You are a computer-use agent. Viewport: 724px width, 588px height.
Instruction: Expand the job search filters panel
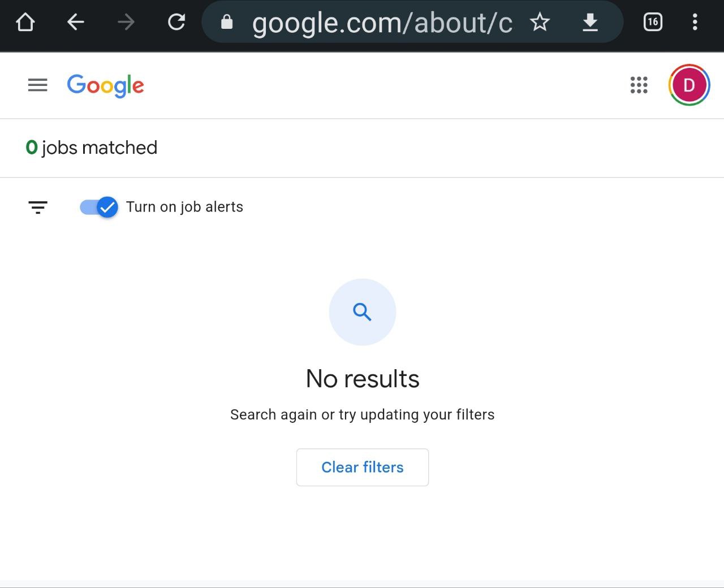38,207
